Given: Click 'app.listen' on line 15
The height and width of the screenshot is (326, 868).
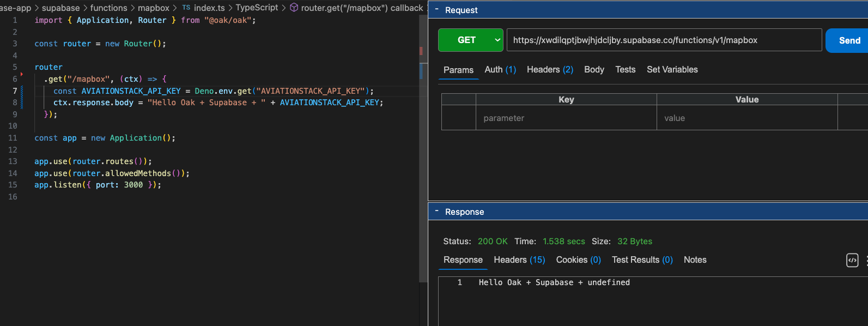Looking at the screenshot, I should pos(58,185).
